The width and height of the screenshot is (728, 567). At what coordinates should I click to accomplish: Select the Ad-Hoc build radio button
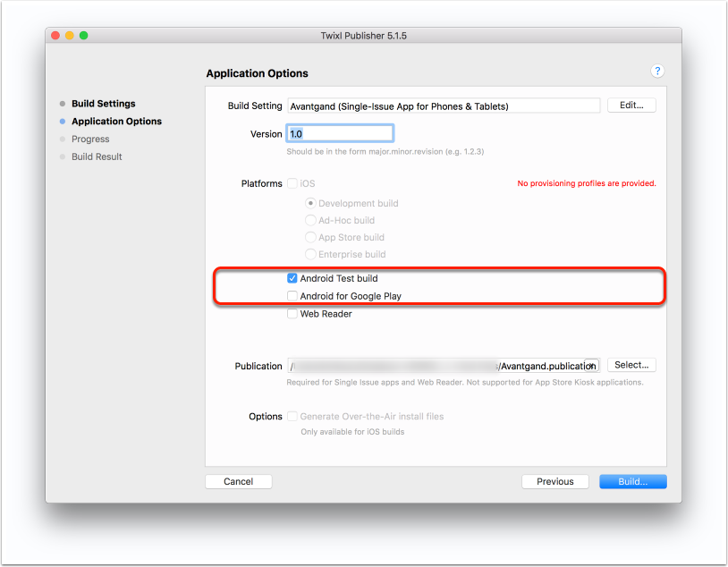310,220
